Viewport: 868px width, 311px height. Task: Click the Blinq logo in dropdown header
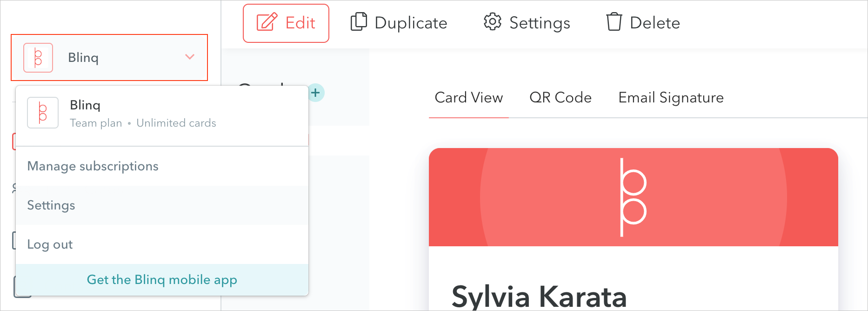coord(43,113)
